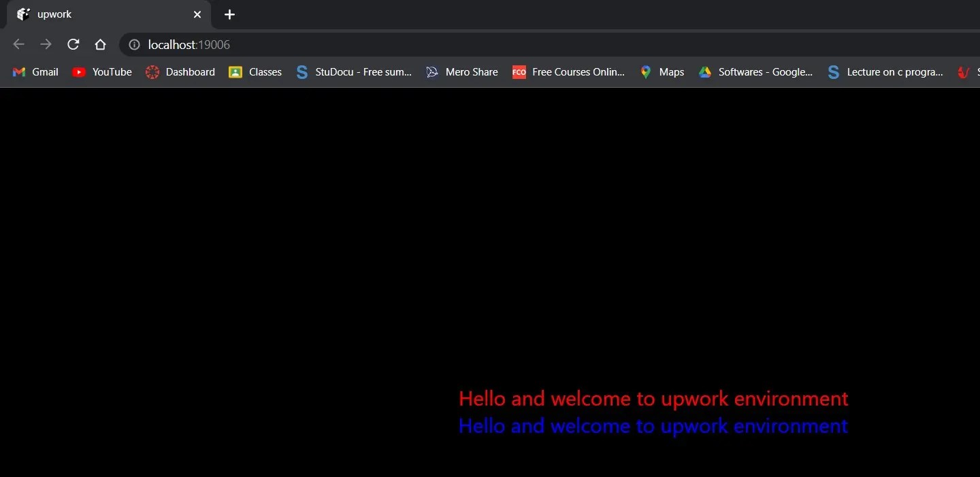
Task: Close the upwork tab
Action: click(x=197, y=14)
